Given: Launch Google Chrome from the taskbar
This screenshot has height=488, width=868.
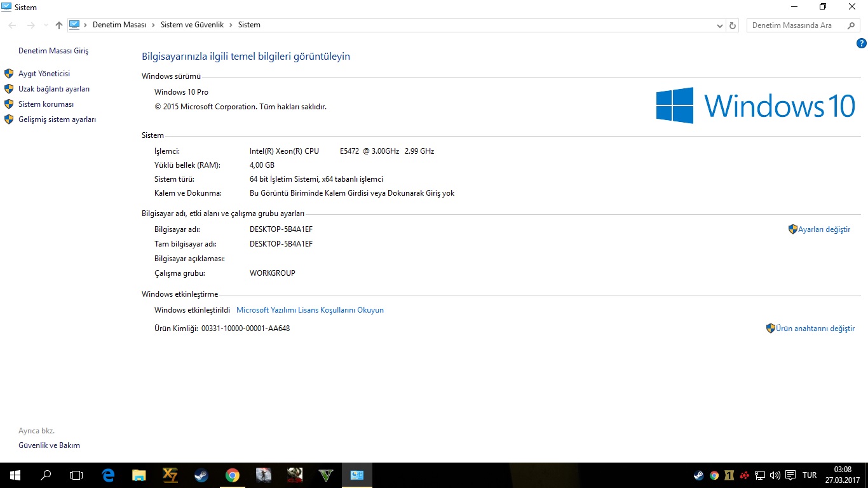Looking at the screenshot, I should 233,475.
